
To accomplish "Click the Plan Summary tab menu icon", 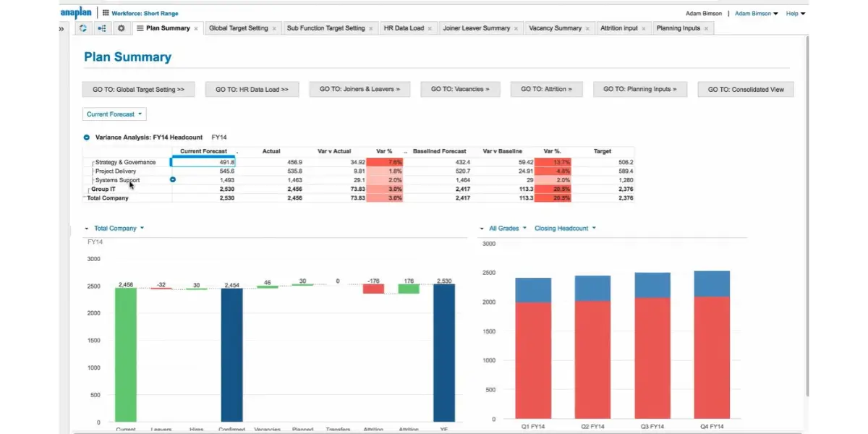I will tap(140, 28).
